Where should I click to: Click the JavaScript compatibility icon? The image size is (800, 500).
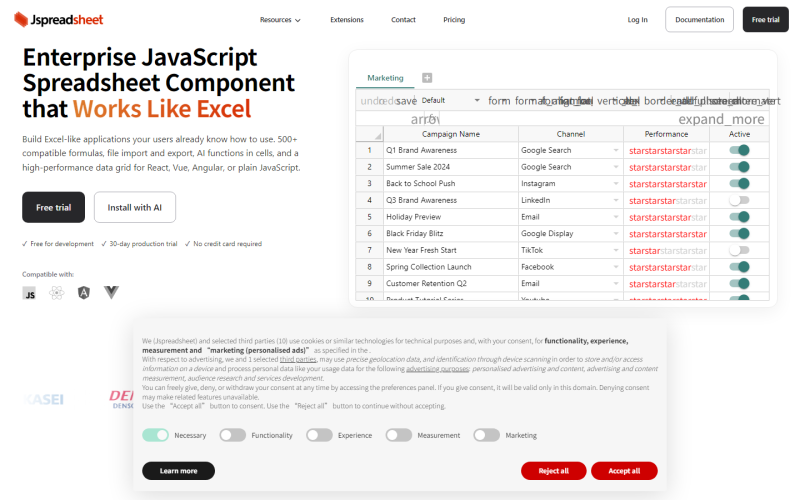coord(30,293)
